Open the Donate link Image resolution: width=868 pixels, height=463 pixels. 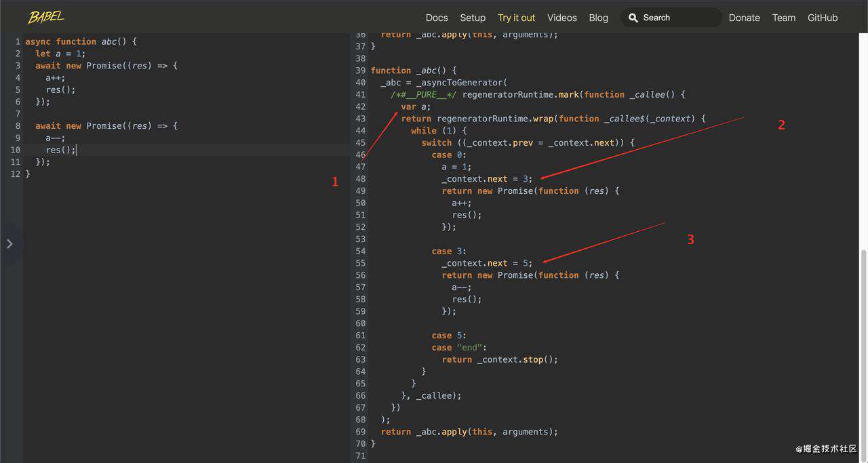point(745,18)
